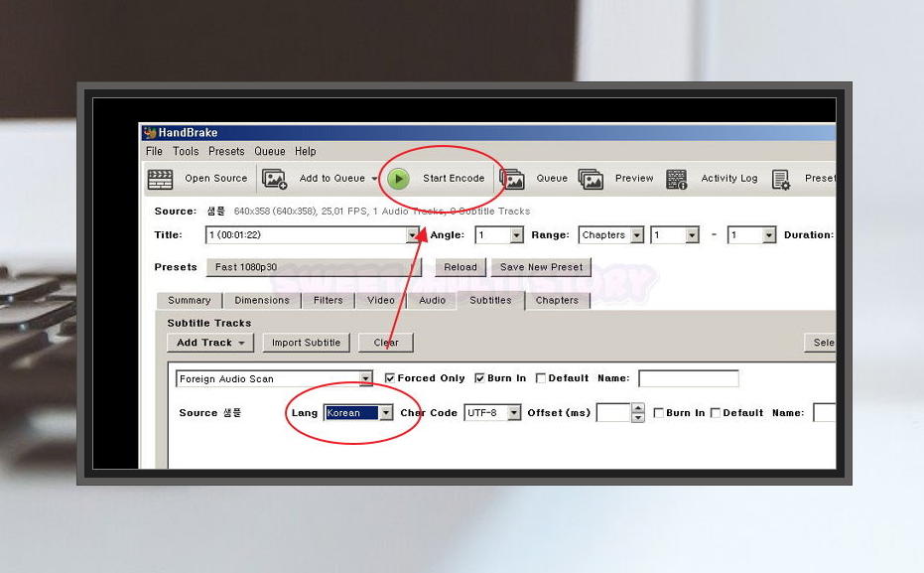The width and height of the screenshot is (924, 573).
Task: Click the Offset (ms) input field
Action: coord(613,413)
